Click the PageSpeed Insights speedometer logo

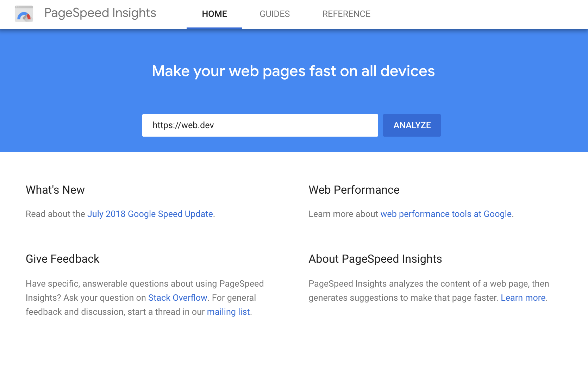[x=24, y=14]
